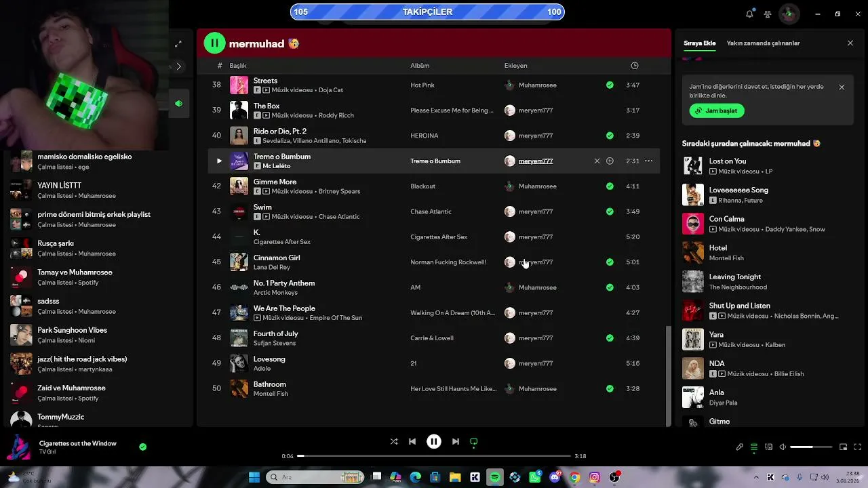Viewport: 868px width, 488px height.
Task: Close the queue side panel
Action: click(x=850, y=43)
